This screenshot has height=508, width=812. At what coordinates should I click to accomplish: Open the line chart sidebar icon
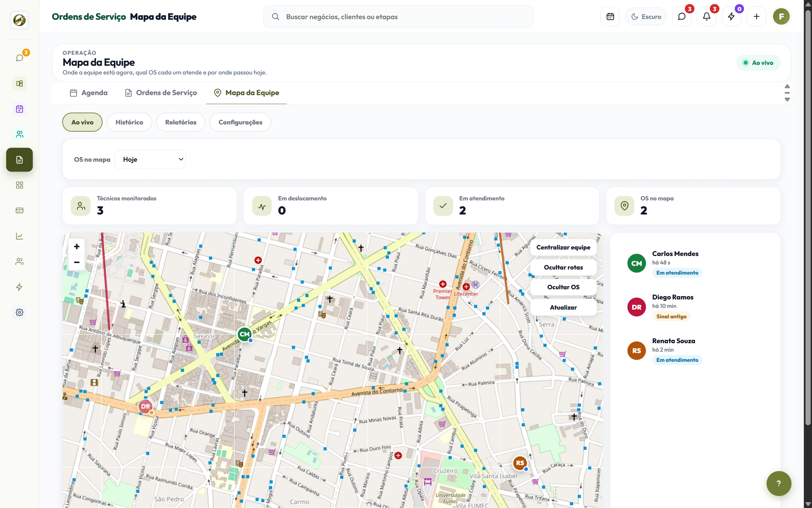coord(19,236)
